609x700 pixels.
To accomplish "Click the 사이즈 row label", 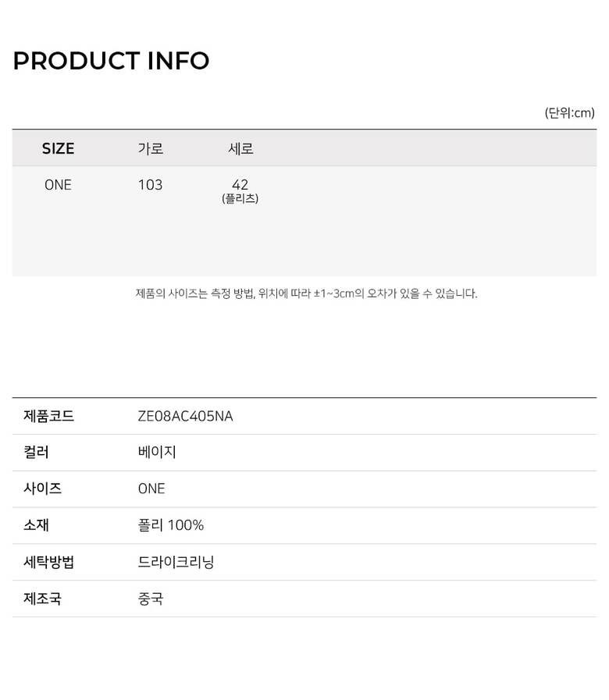I will 43,489.
